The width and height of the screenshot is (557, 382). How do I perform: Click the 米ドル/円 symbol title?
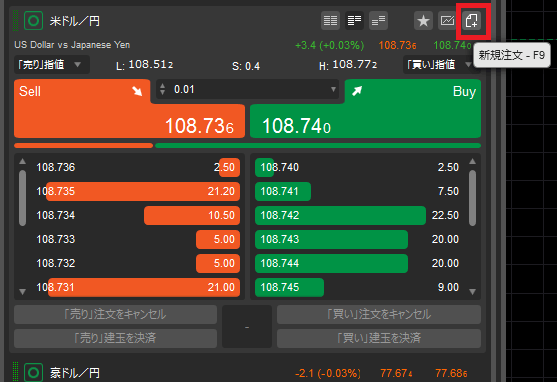coord(75,21)
